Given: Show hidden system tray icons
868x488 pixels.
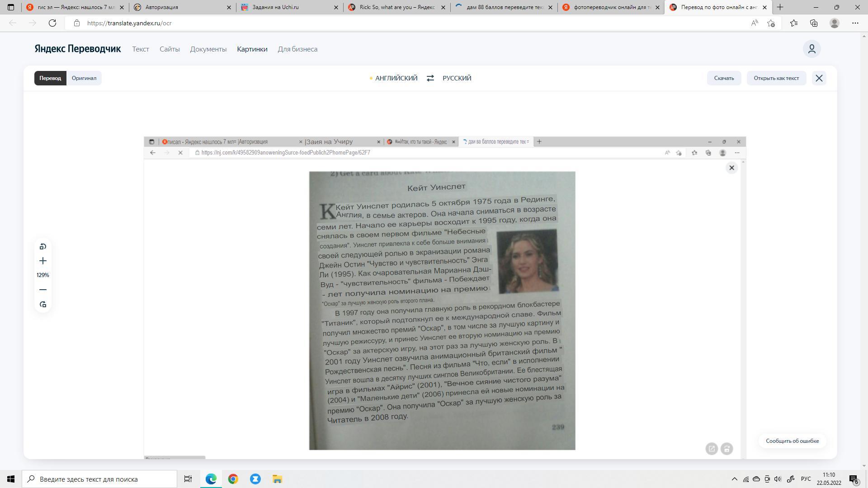Looking at the screenshot, I should pyautogui.click(x=734, y=479).
